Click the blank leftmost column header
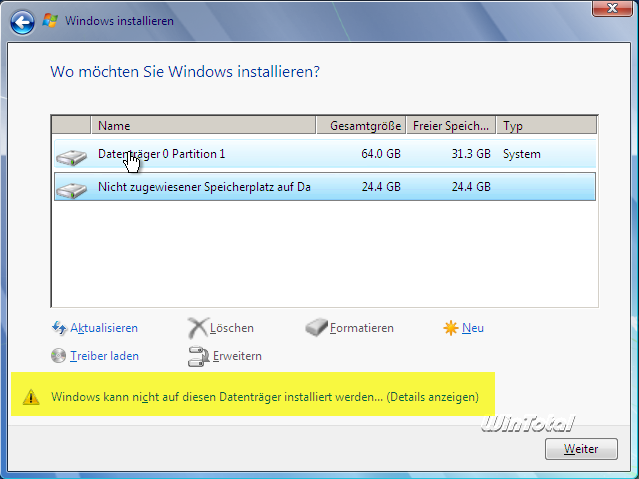This screenshot has height=479, width=639. pos(71,126)
